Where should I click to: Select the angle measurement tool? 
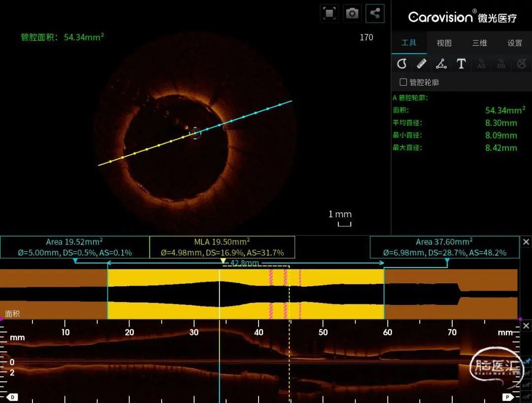441,64
